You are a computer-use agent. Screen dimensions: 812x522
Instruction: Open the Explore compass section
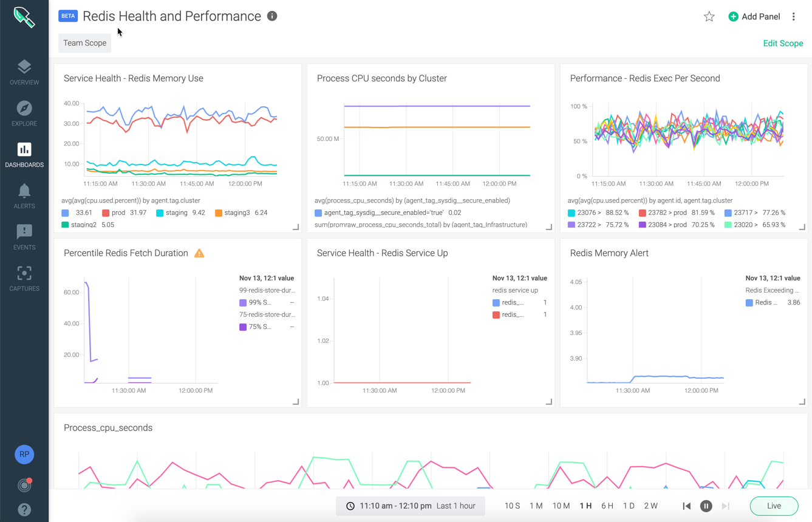click(x=24, y=114)
